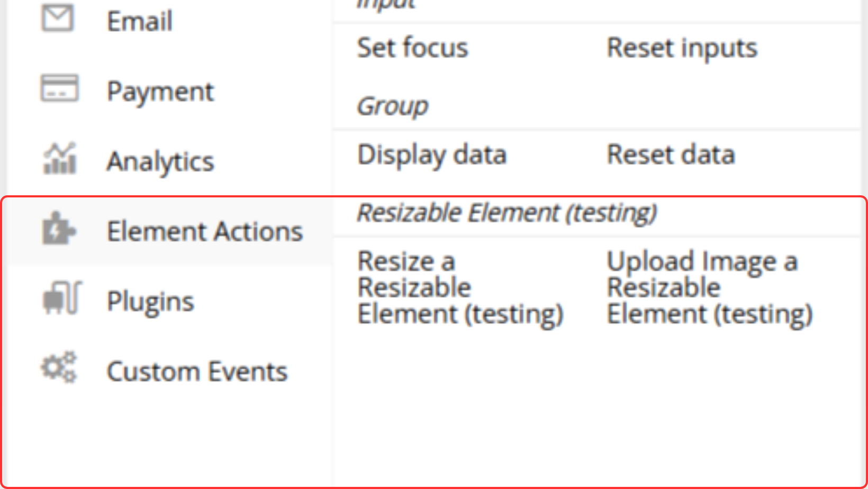Viewport: 868px width, 489px height.
Task: Choose the Reset inputs action
Action: click(682, 48)
